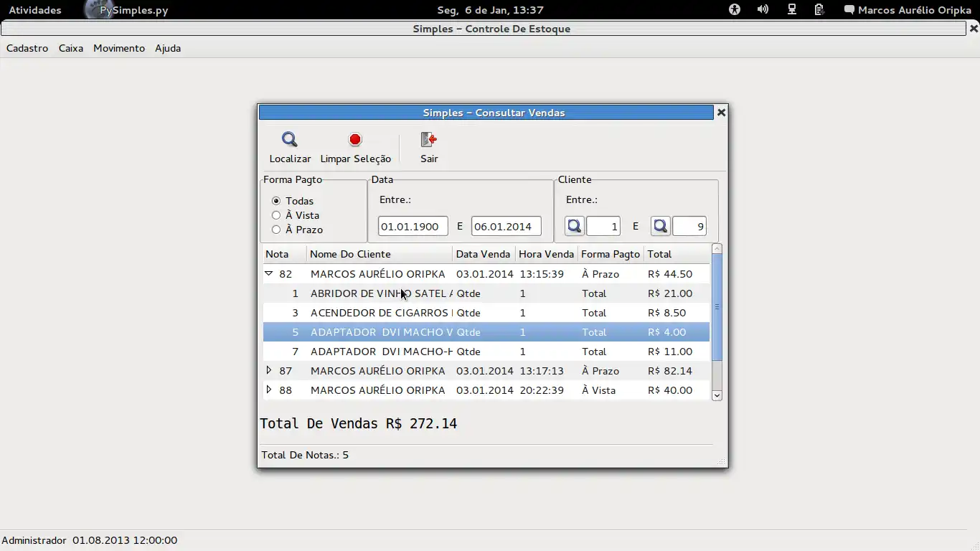Close the Consultar Vendas dialog
This screenshot has width=980, height=551.
(721, 113)
